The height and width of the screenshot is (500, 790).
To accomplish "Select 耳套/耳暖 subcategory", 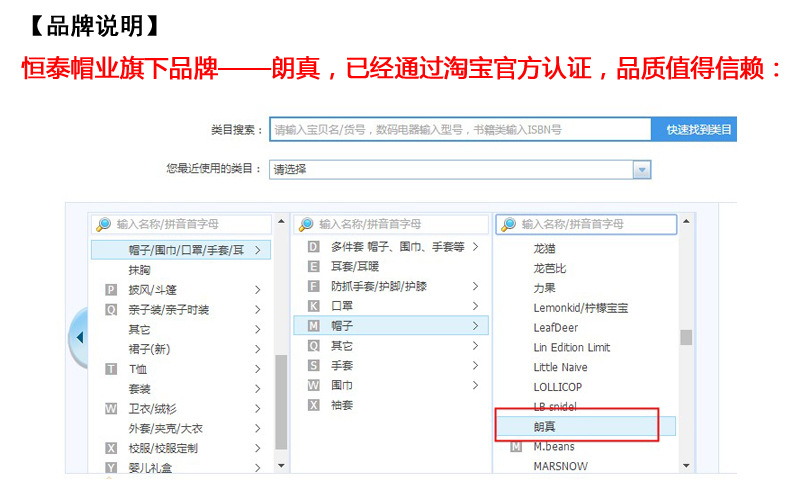I will 355,267.
